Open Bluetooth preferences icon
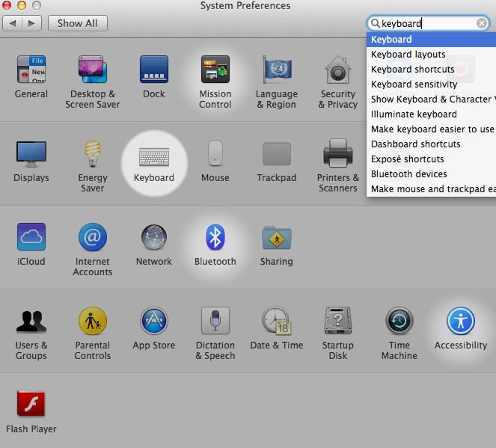496x448 pixels. pyautogui.click(x=215, y=237)
